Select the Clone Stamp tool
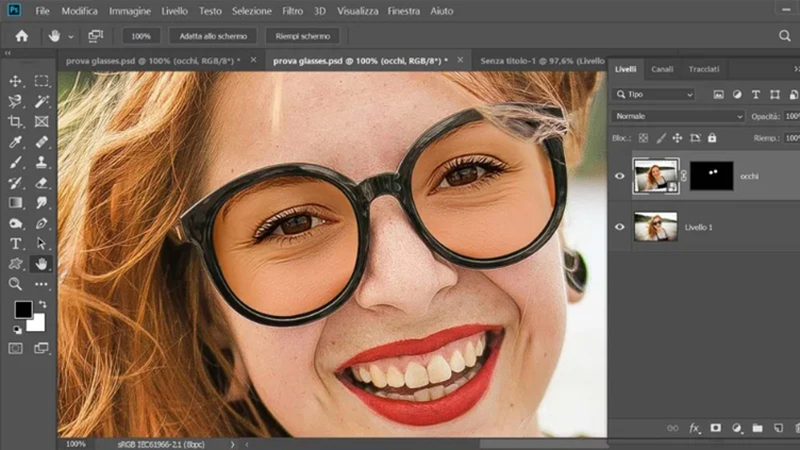The height and width of the screenshot is (450, 800). coord(41,162)
